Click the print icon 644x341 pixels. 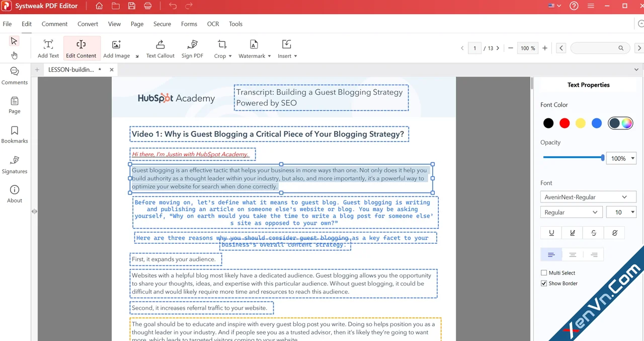148,6
